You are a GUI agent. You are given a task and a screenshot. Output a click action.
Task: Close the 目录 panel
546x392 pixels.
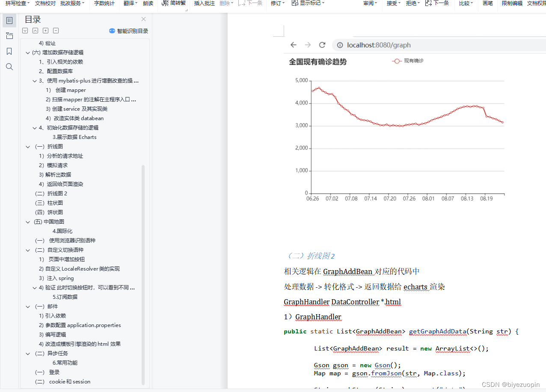point(144,19)
